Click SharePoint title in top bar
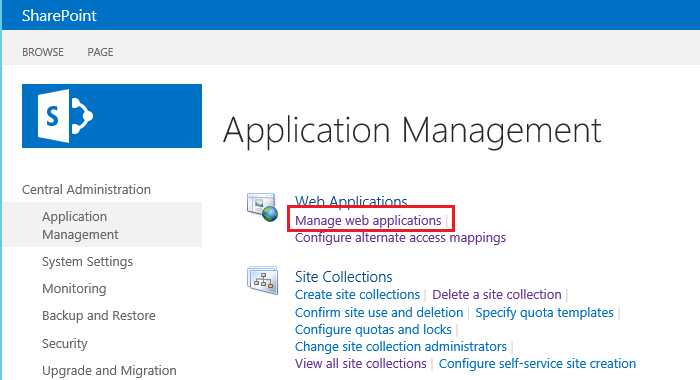Viewport: 700px width, 380px height. (59, 16)
